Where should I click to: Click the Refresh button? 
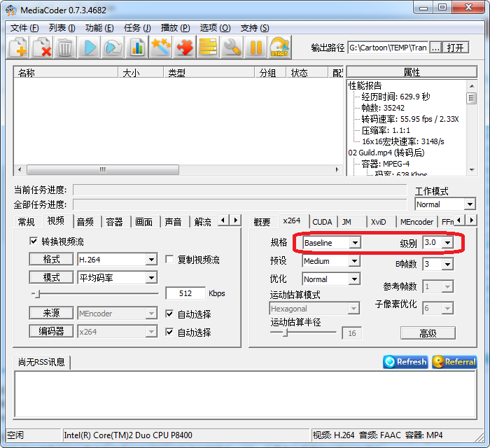pos(405,362)
